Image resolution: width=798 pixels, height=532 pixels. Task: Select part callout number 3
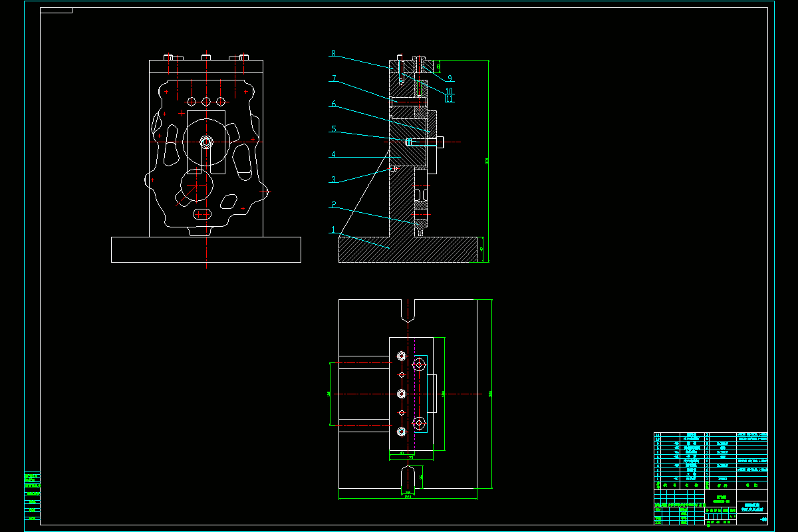[x=333, y=180]
